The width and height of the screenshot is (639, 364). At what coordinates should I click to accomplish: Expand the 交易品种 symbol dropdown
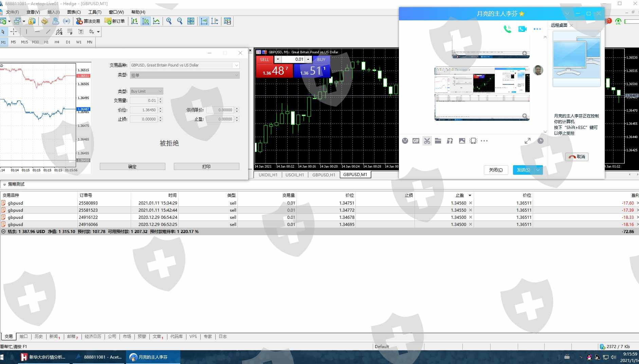pos(236,65)
